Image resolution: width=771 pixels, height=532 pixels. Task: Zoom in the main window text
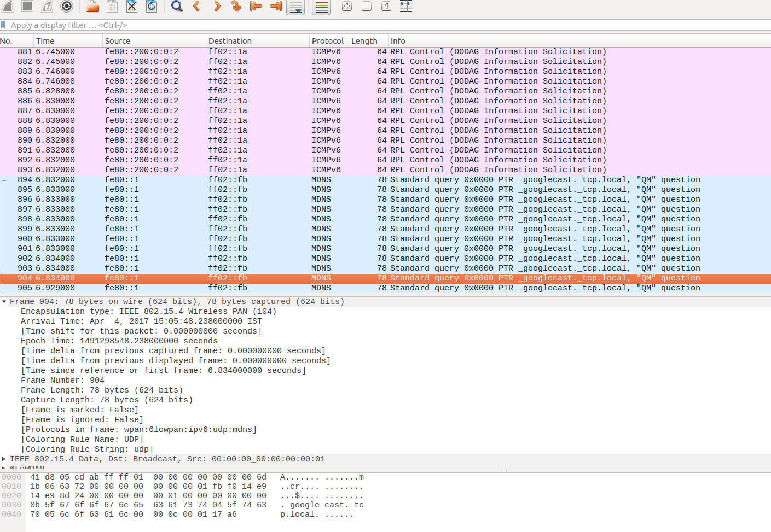coord(347,5)
